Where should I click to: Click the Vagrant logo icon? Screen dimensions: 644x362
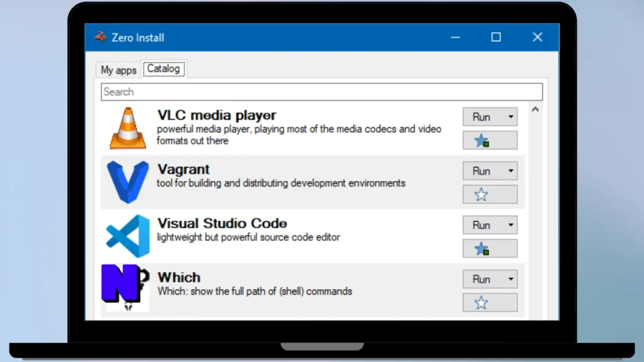(128, 182)
